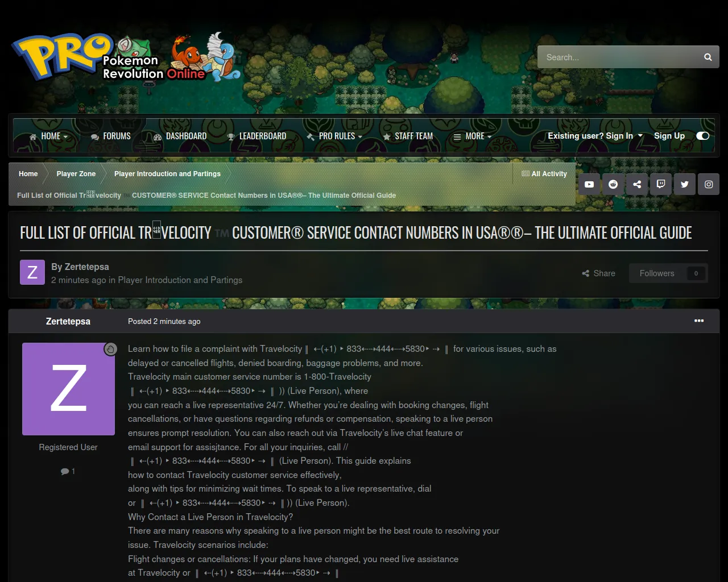Click Zertetepsa's small avatar near title
Image resolution: width=728 pixels, height=582 pixels.
[32, 272]
